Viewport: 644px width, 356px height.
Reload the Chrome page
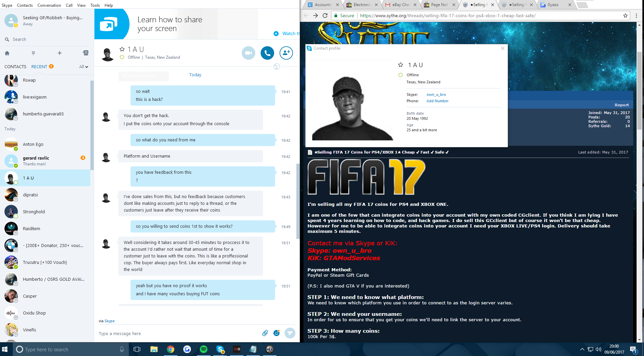(x=325, y=16)
